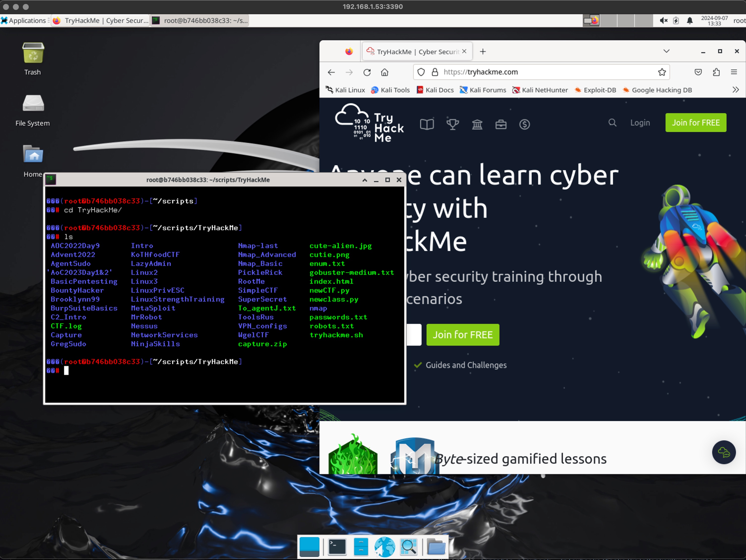
Task: Open the Kali NetHunter bookmark
Action: 540,90
